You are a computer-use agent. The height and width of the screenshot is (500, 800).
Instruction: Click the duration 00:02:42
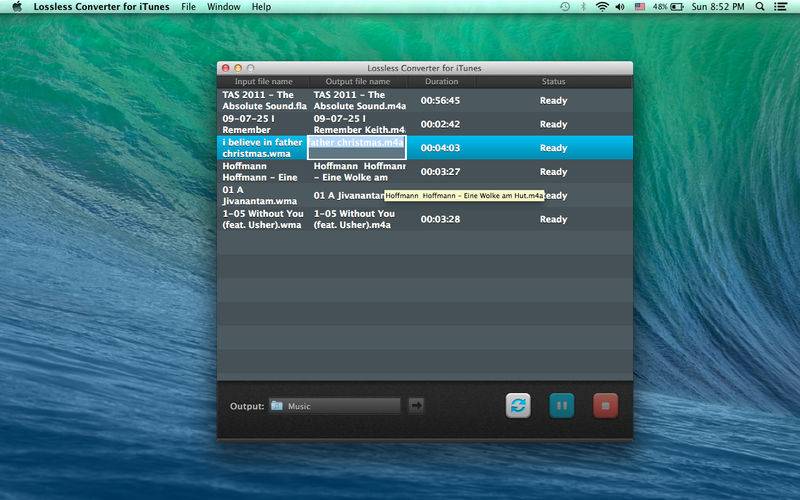click(440, 124)
